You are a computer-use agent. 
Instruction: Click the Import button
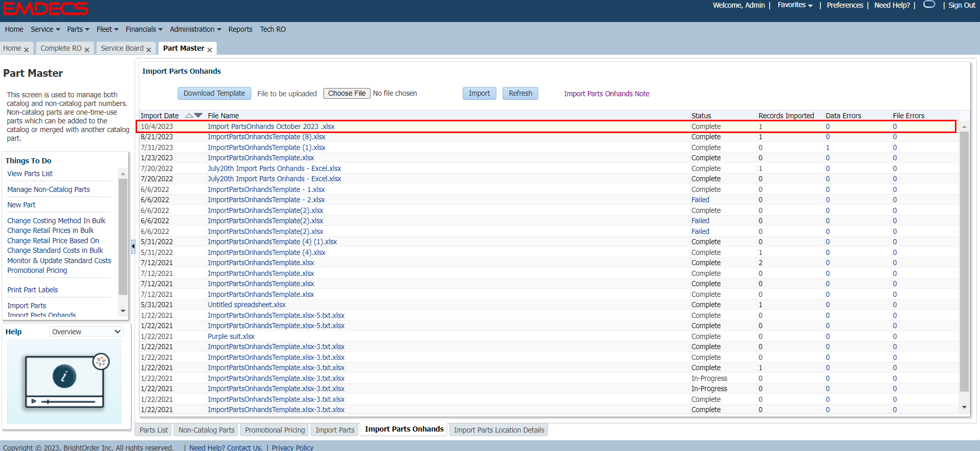tap(480, 93)
